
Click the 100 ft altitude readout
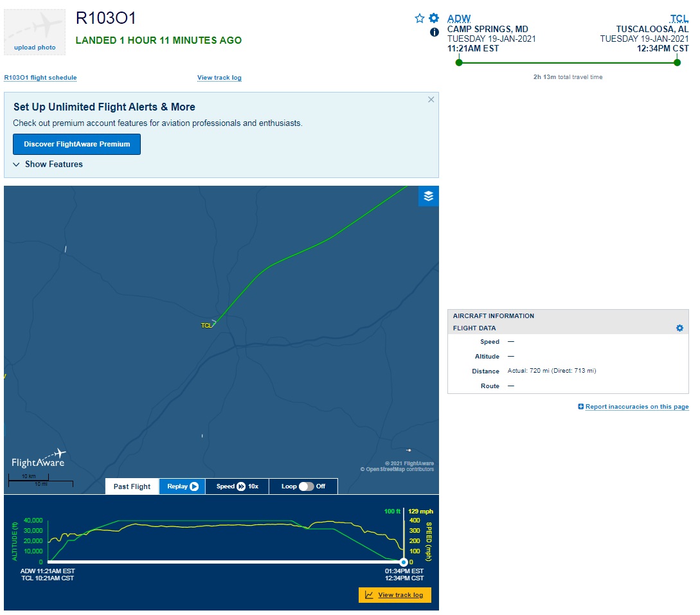tap(392, 512)
